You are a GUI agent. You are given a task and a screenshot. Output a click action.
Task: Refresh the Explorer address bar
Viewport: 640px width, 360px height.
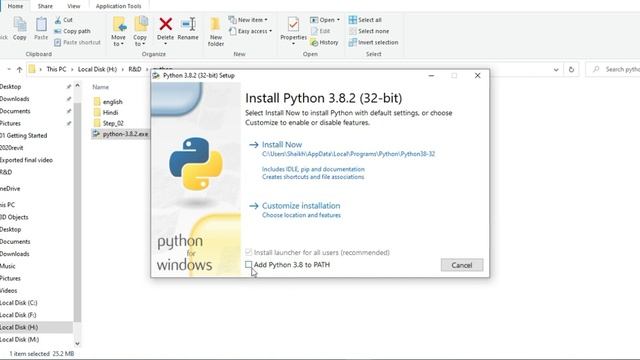tap(571, 70)
